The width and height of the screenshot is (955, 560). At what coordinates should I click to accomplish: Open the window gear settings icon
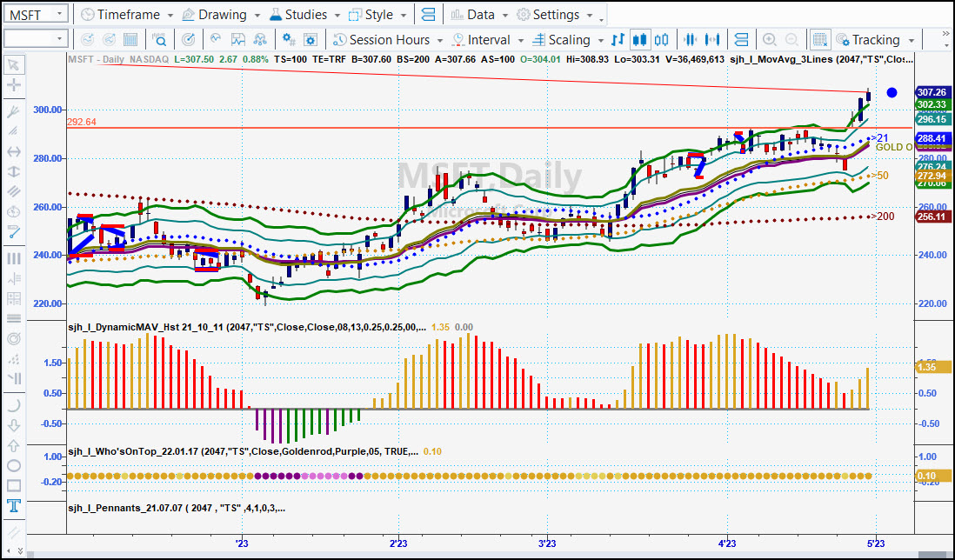click(x=311, y=40)
